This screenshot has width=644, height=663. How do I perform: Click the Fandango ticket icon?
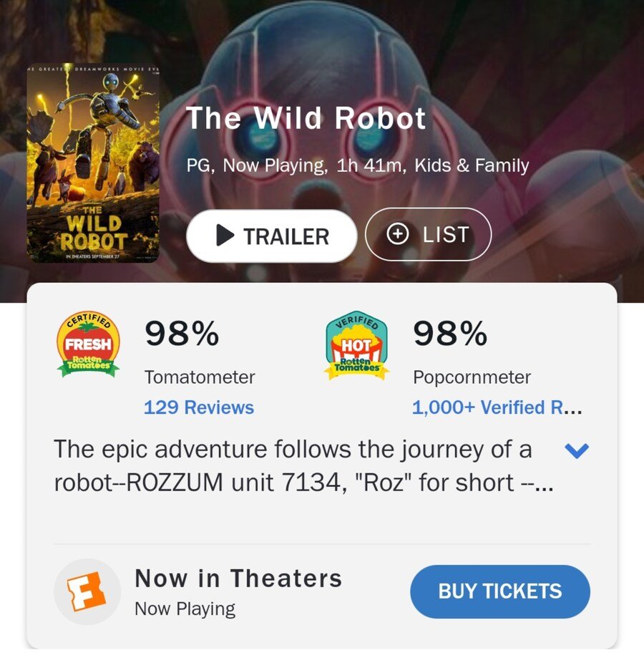[x=87, y=591]
